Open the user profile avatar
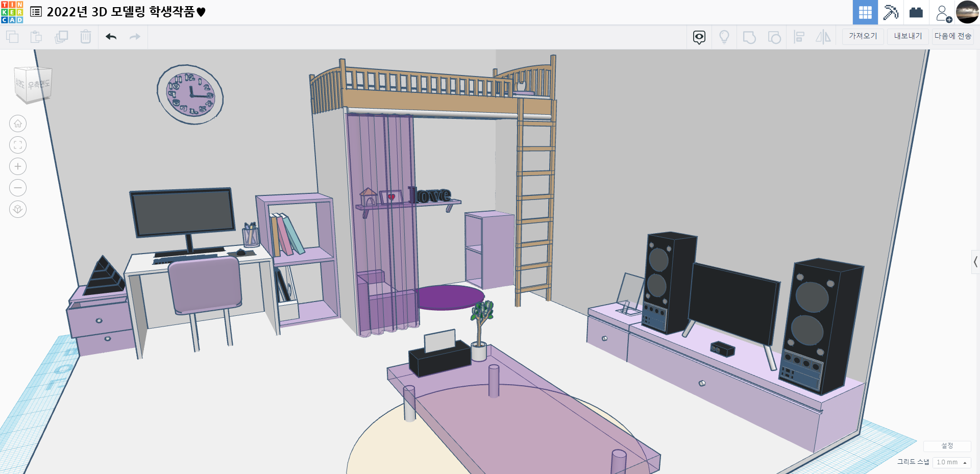The width and height of the screenshot is (980, 474). [x=967, y=12]
